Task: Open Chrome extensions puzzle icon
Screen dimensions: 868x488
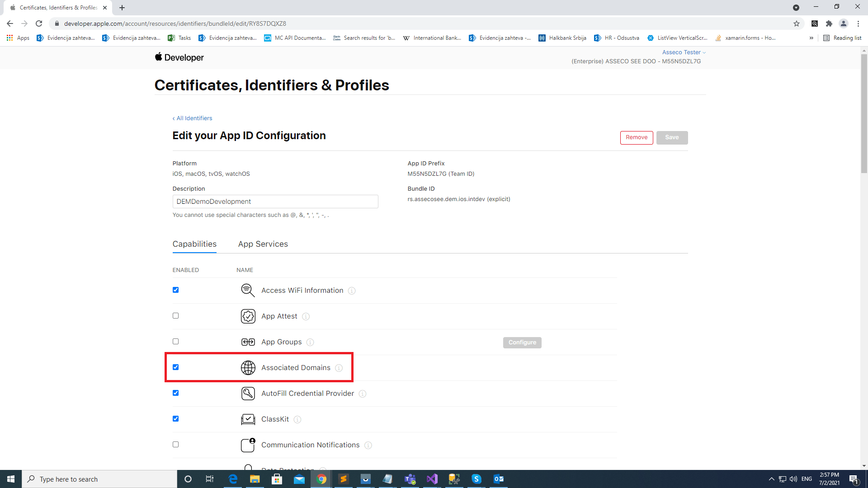Action: coord(829,23)
